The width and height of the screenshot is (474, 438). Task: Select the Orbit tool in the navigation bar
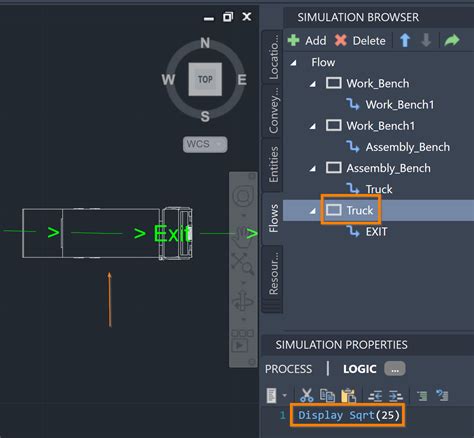[x=243, y=301]
